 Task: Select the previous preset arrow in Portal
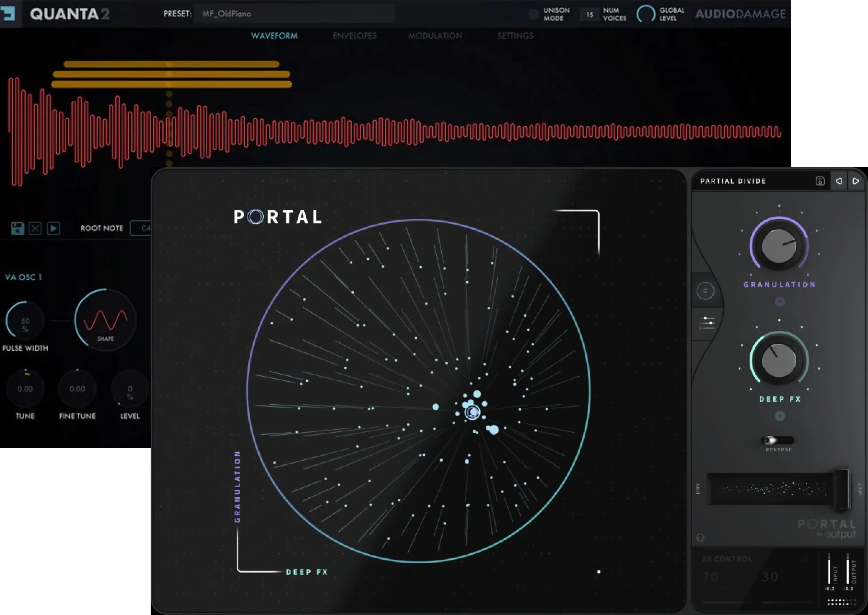point(839,182)
